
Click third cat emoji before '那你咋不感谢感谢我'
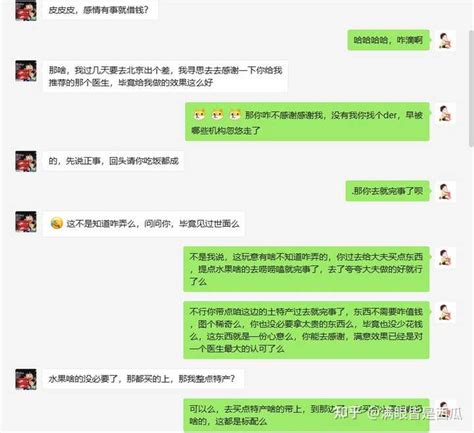pyautogui.click(x=235, y=115)
